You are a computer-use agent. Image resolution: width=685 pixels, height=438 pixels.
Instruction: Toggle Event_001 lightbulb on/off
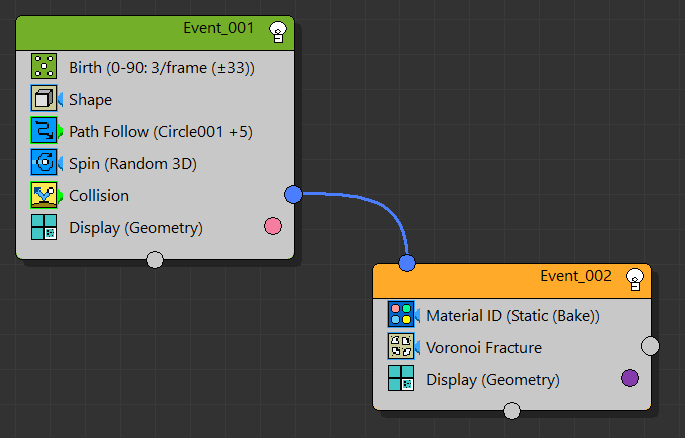coord(278,35)
